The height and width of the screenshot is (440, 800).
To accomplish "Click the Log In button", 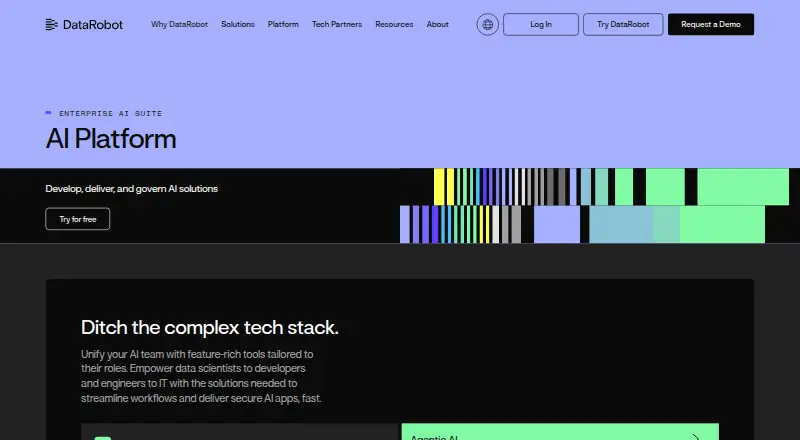I will point(541,25).
